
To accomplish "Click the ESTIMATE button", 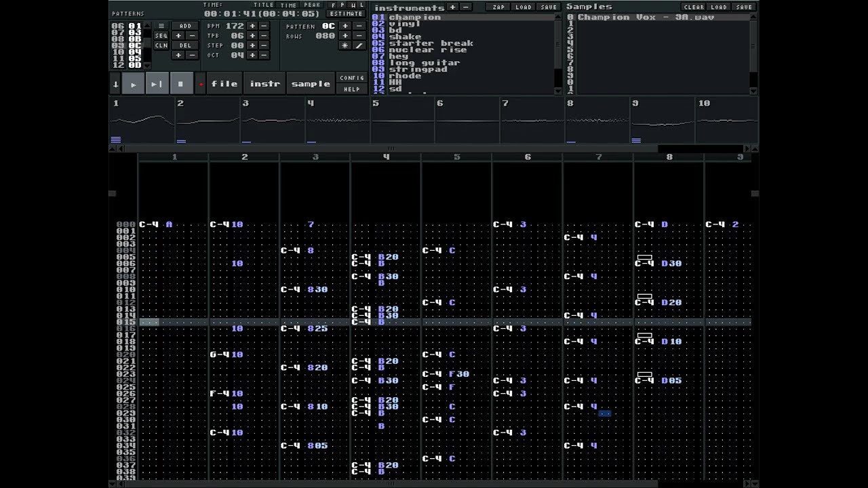I will pyautogui.click(x=347, y=14).
